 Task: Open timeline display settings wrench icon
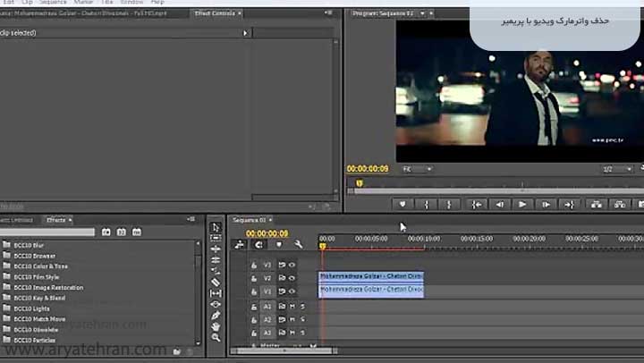(298, 244)
